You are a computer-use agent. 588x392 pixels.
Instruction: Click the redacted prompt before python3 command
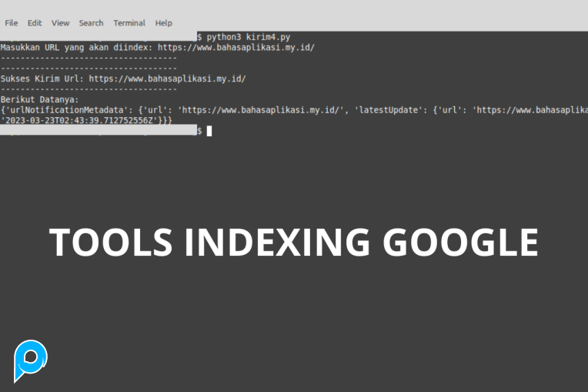(x=98, y=37)
